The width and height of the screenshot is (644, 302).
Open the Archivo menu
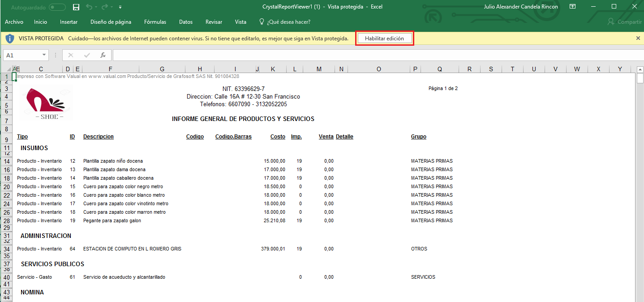click(x=14, y=22)
